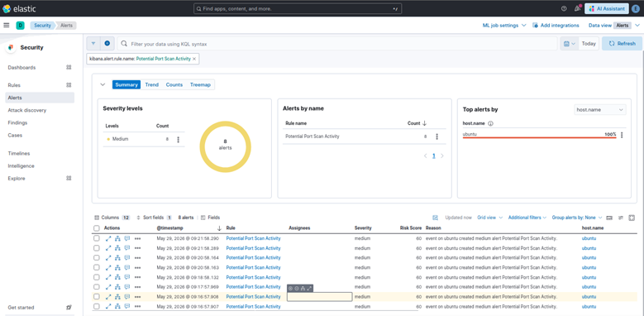
Task: Collapse the summary charts panel chevron
Action: coord(103,84)
